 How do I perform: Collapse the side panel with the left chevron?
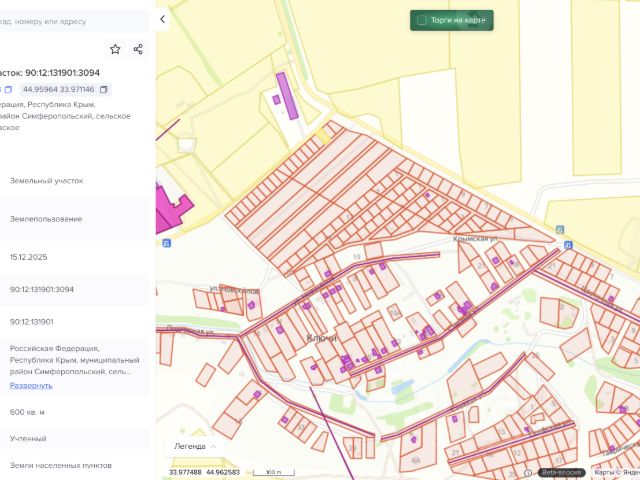[163, 19]
